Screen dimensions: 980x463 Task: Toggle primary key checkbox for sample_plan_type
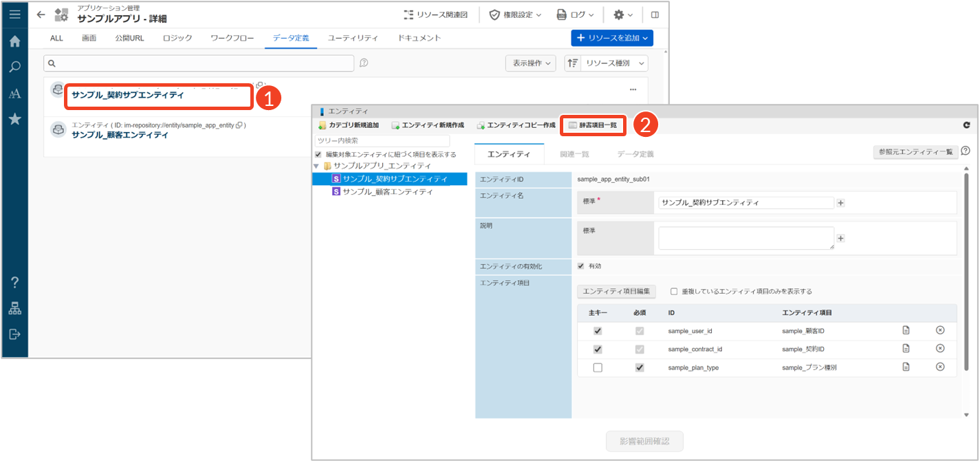598,367
